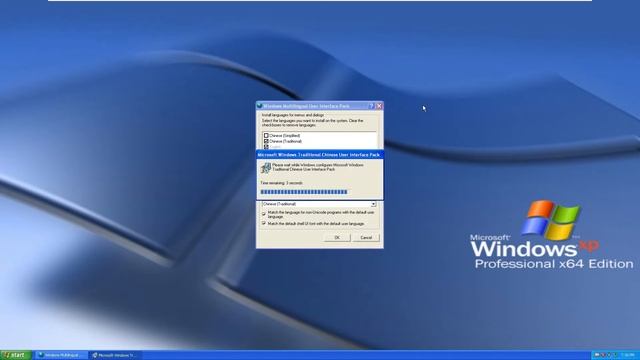
Task: Switch to Windows Multilingual taskbar button
Action: click(x=61, y=355)
